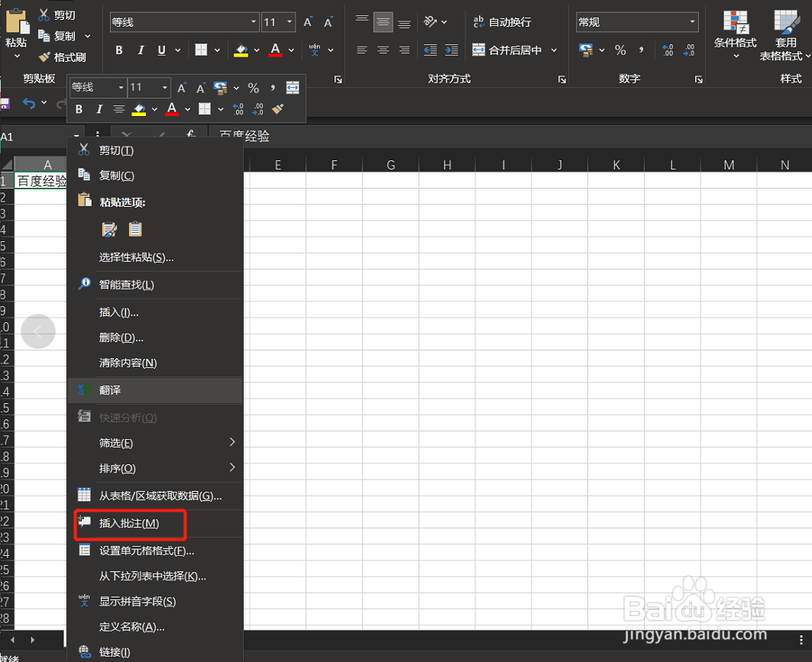812x662 pixels.
Task: Click mini toolbar center align icon
Action: click(x=119, y=109)
